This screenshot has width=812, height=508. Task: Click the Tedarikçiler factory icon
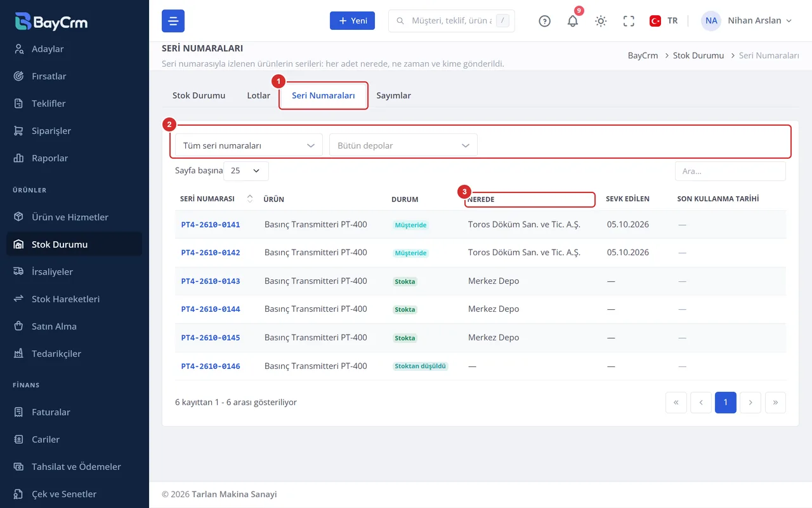click(x=19, y=354)
